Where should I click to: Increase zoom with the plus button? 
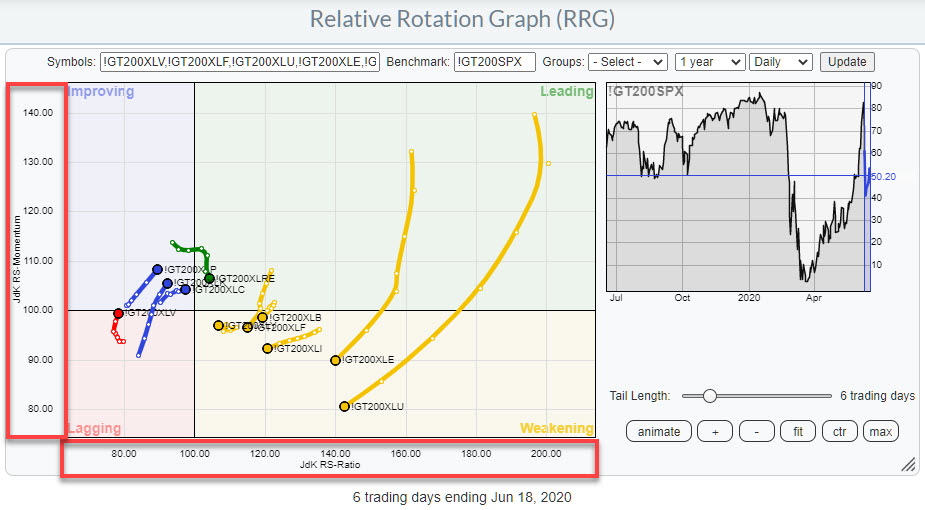point(714,431)
